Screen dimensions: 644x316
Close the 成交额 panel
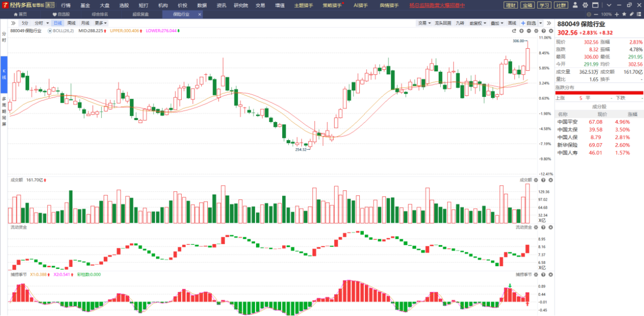[x=550, y=180]
